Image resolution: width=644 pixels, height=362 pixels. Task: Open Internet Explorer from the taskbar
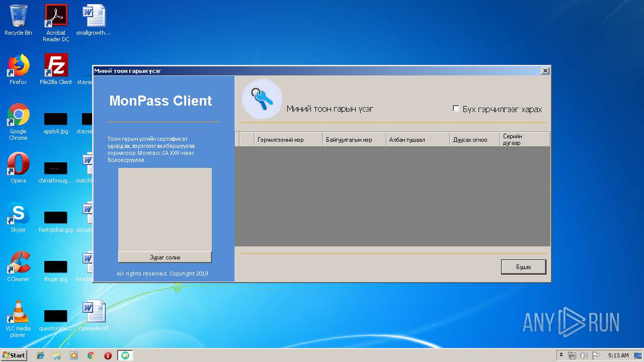[40, 355]
